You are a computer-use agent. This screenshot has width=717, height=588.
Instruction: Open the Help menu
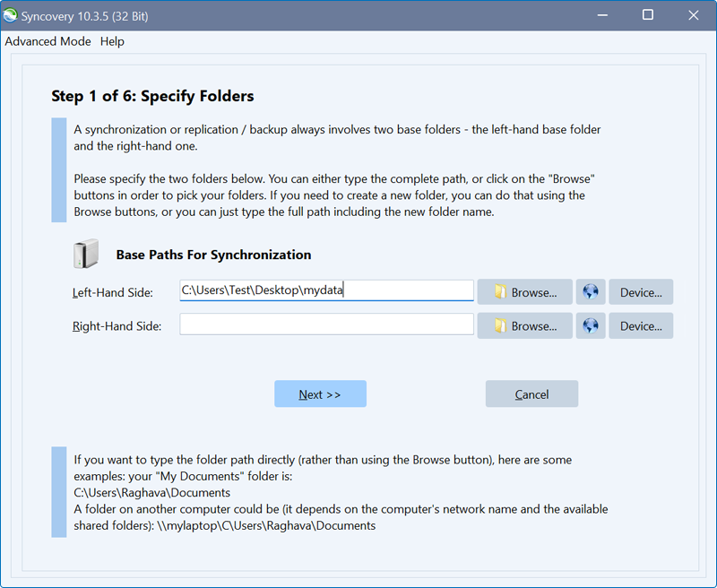112,41
